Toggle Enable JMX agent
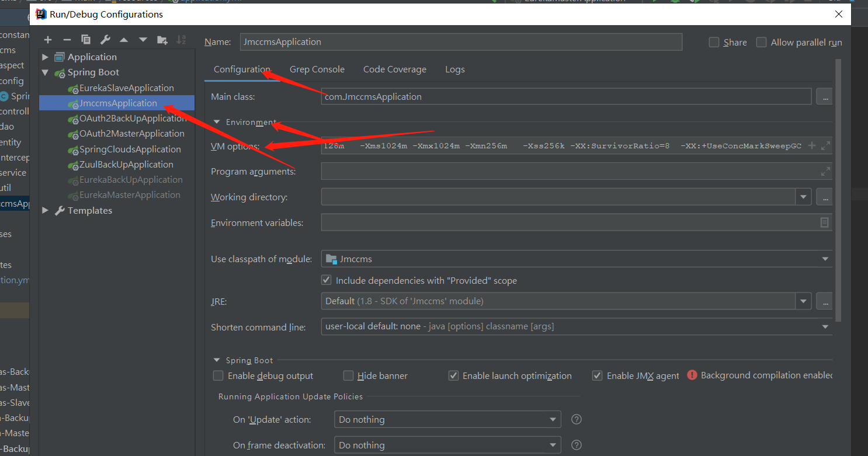Image resolution: width=868 pixels, height=456 pixels. click(x=597, y=375)
